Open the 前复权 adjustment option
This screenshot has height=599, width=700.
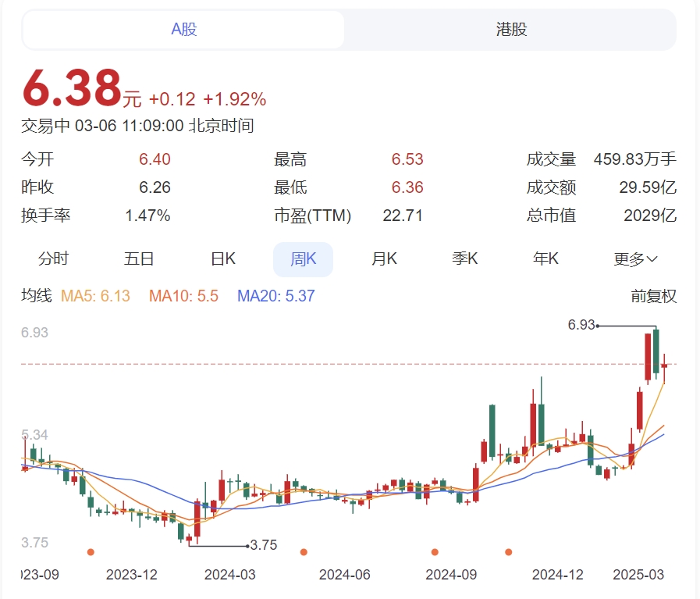(654, 296)
